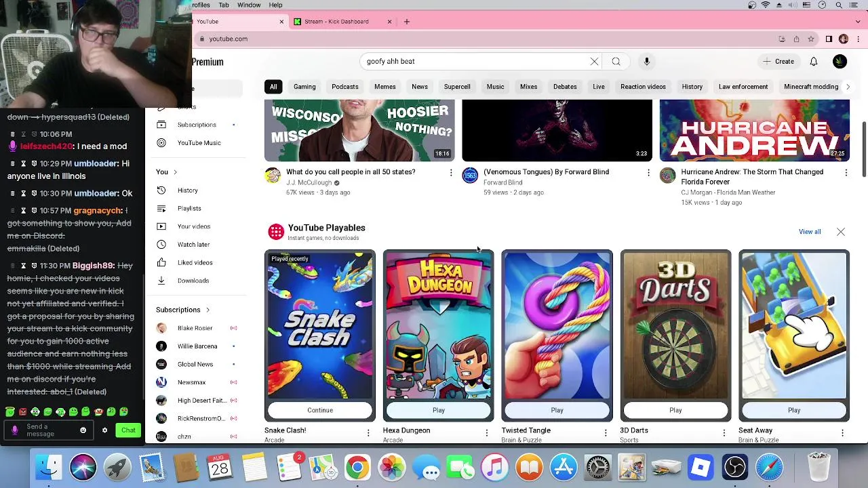Open the Global News subscription

click(195, 365)
